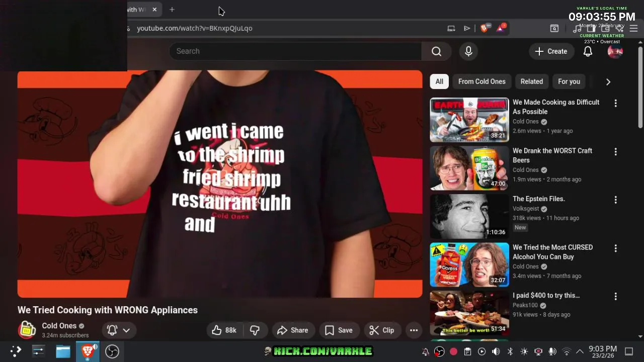Screen dimensions: 644x362
Task: Open YouTube notifications bell
Action: tap(588, 51)
